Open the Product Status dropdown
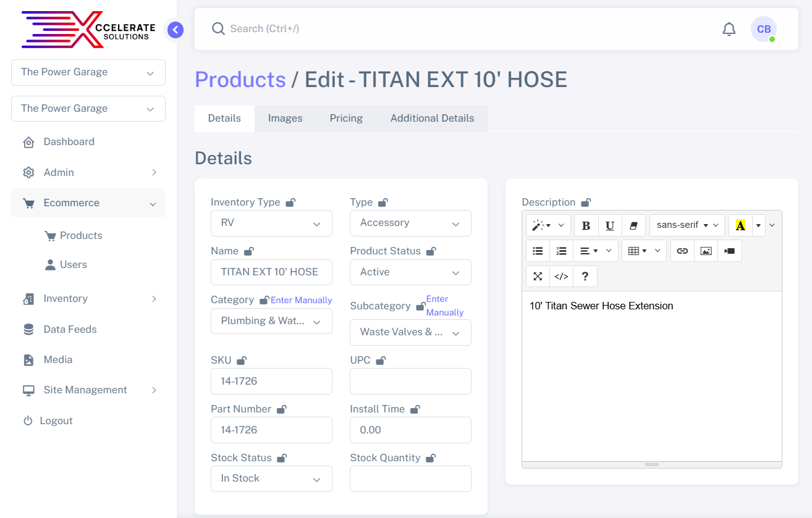Screen dimensions: 812x518 click(x=410, y=272)
